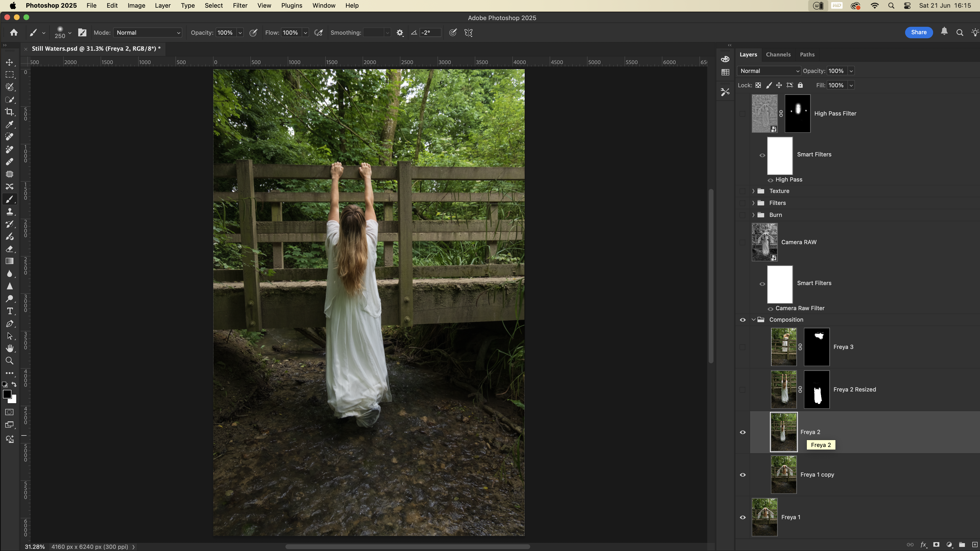Select the Blur tool
This screenshot has width=980, height=551.
coord(10,274)
